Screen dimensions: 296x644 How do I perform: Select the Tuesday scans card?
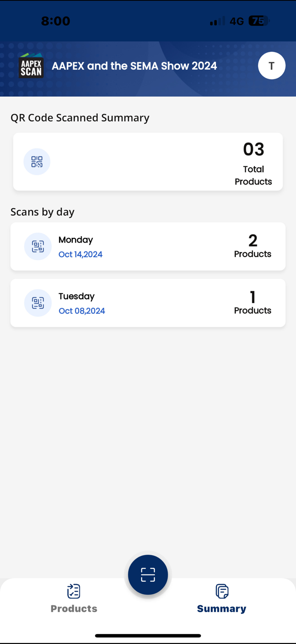pyautogui.click(x=148, y=303)
